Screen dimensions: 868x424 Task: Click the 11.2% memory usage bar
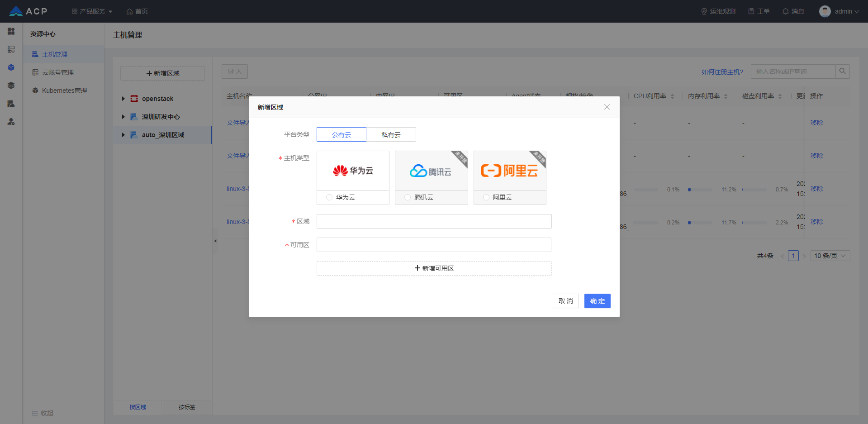click(700, 190)
